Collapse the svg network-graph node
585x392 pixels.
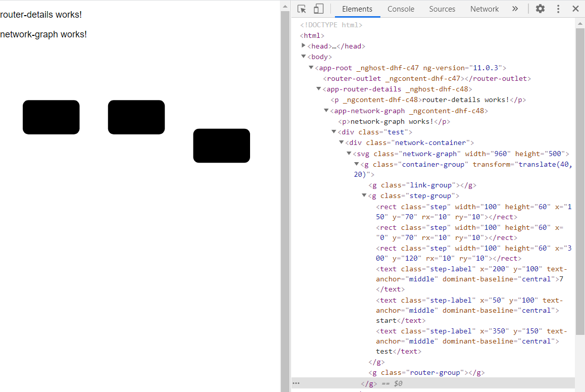pyautogui.click(x=349, y=153)
